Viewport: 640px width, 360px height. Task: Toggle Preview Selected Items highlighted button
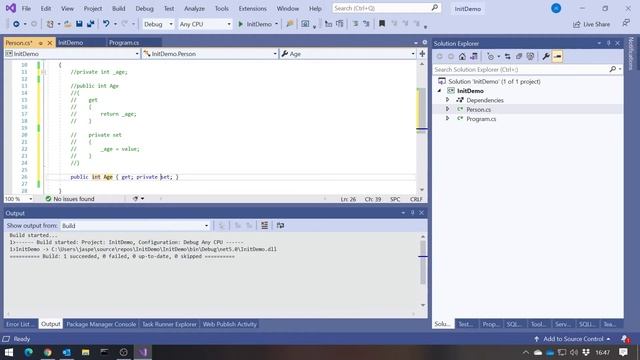[558, 57]
